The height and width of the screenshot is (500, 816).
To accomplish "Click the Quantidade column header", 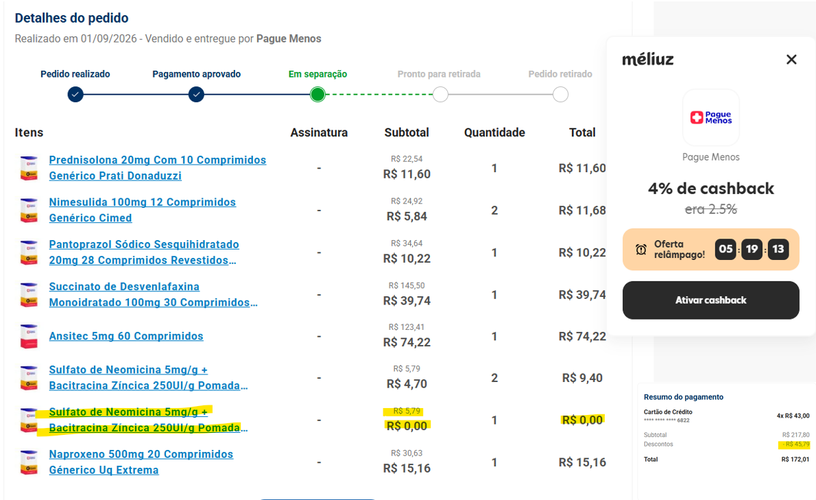I will tap(494, 133).
